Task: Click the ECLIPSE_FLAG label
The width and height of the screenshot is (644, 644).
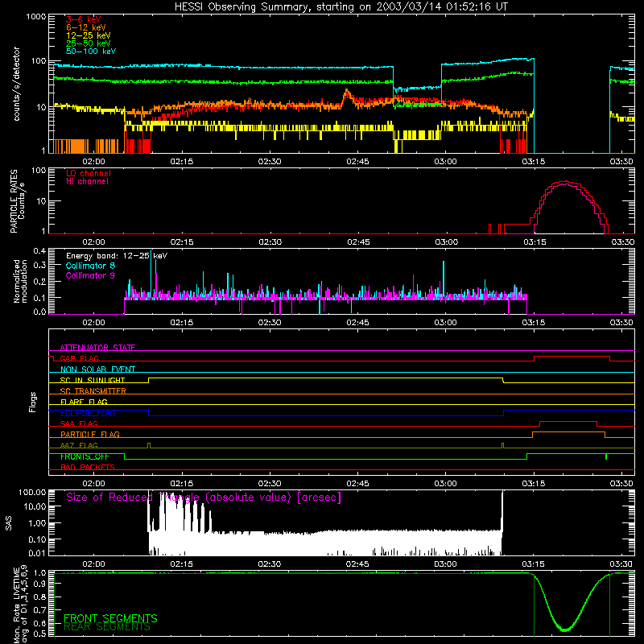Action: click(88, 413)
